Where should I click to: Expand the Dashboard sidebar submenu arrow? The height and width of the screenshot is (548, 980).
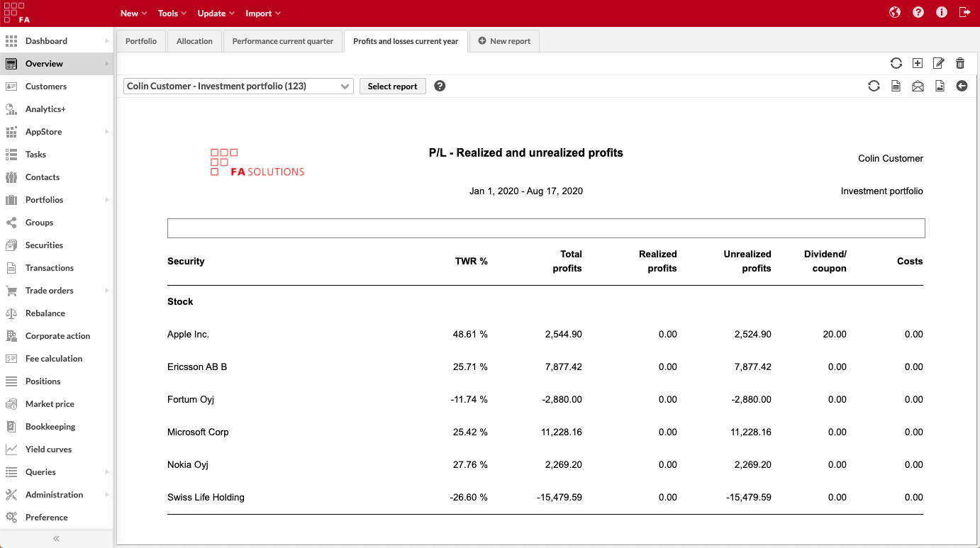click(x=107, y=41)
